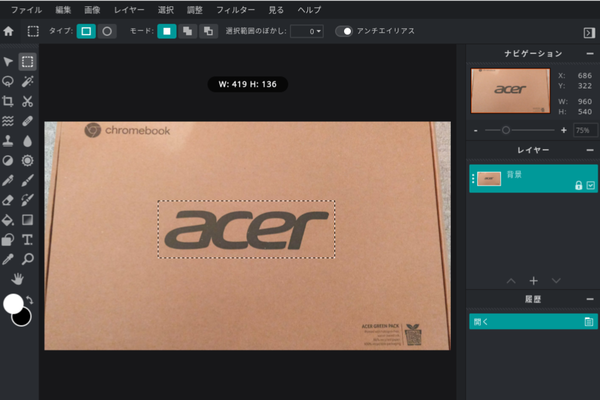The width and height of the screenshot is (600, 400).
Task: Open the 選択範囲のぼかし feather dropdown
Action: tap(307, 31)
